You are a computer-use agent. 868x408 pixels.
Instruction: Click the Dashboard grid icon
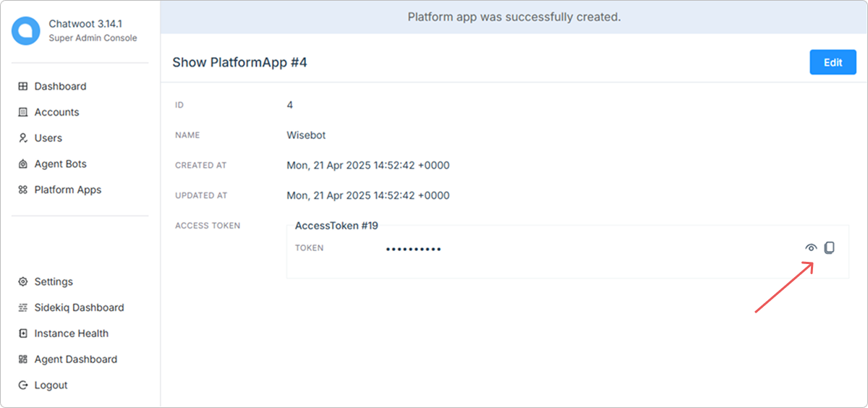coord(22,86)
